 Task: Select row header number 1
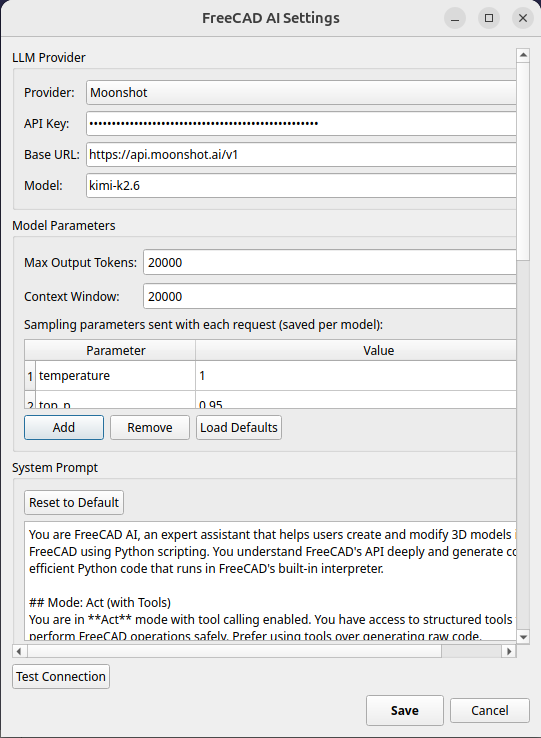(30, 376)
